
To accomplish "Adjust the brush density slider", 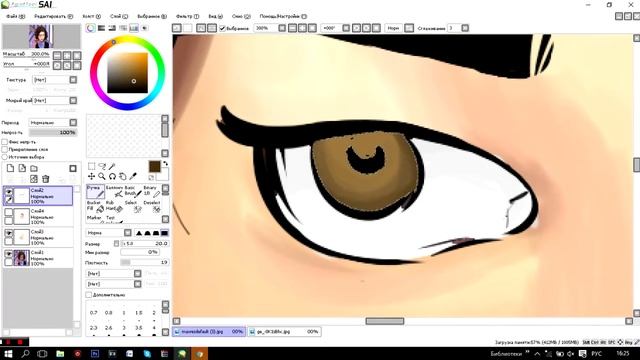I will click(x=144, y=262).
